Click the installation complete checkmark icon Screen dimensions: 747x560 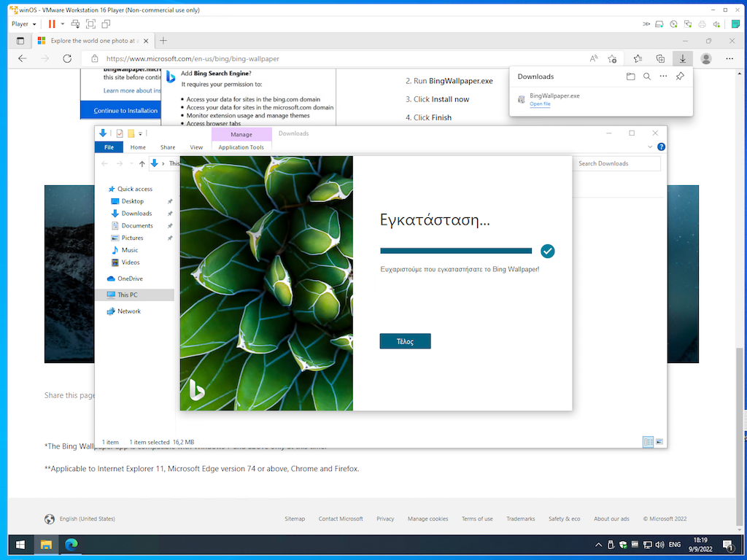(x=547, y=251)
